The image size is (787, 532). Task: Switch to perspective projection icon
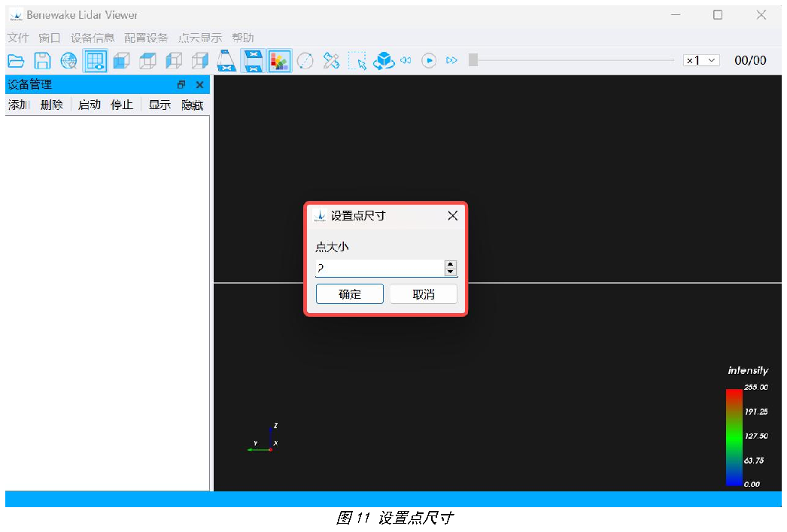(226, 61)
